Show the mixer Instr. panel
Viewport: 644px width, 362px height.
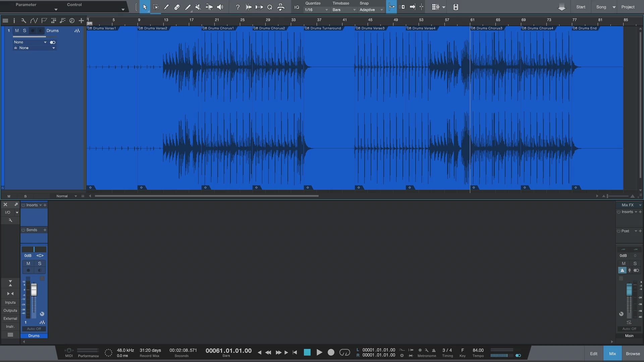(10, 326)
